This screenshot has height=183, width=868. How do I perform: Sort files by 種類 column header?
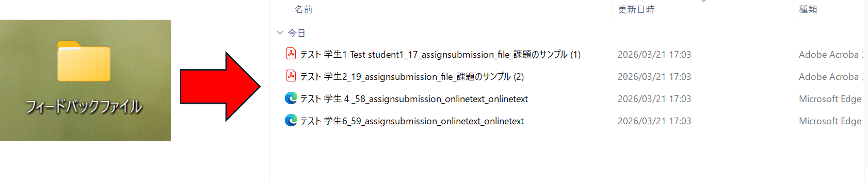pyautogui.click(x=808, y=9)
